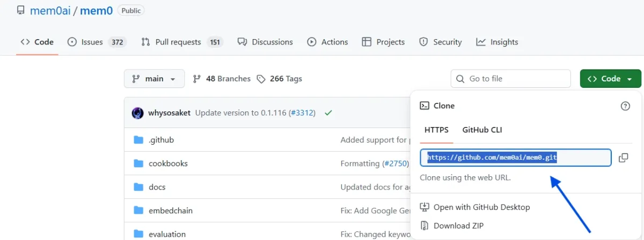The image size is (644, 240).
Task: Click the terminal icon beside Clone
Action: 424,106
